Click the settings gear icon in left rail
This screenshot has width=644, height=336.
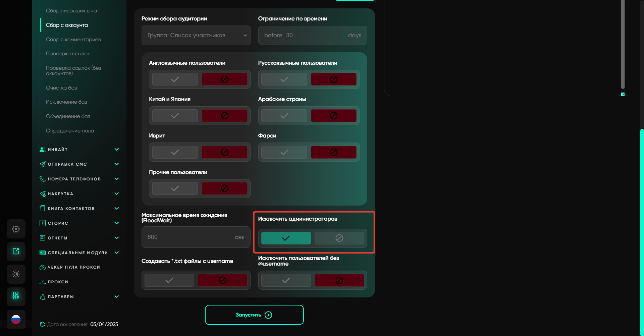point(16,229)
